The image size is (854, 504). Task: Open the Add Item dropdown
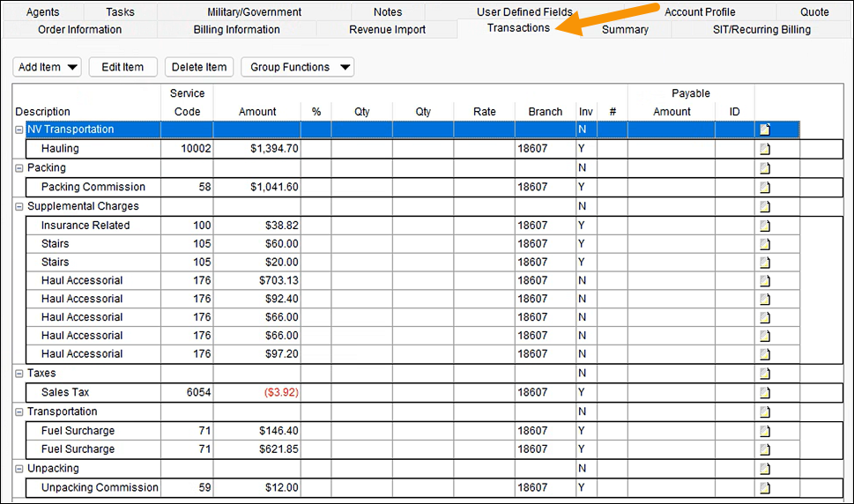[47, 67]
